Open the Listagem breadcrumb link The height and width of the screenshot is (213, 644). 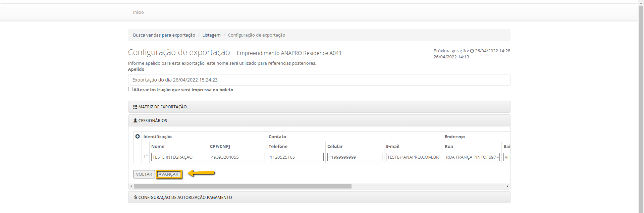(x=211, y=35)
